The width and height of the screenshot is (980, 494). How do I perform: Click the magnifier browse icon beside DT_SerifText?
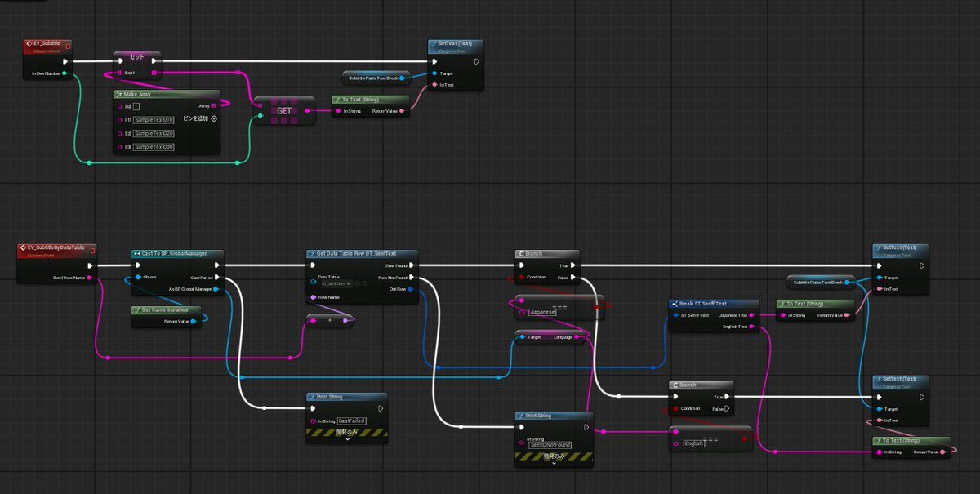(364, 283)
